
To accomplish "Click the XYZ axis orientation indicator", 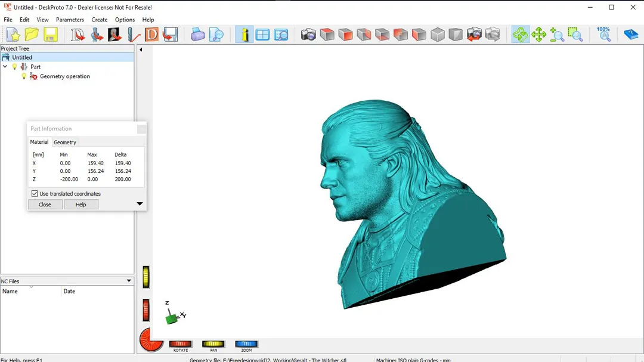I will click(x=175, y=313).
